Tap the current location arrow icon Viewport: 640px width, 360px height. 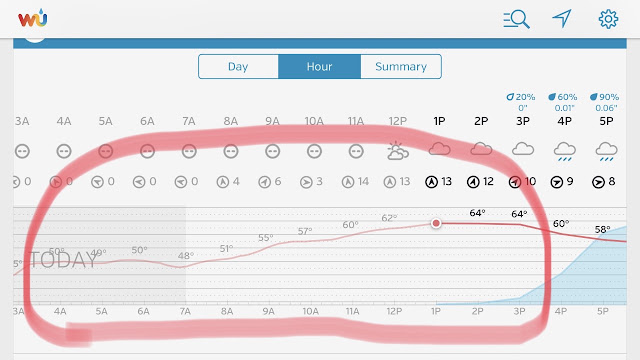click(562, 19)
